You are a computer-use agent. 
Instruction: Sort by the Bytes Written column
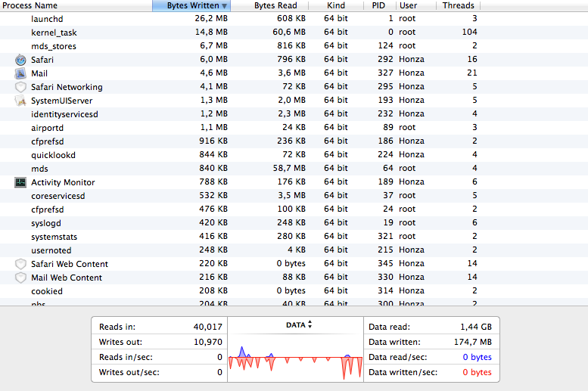tap(191, 5)
